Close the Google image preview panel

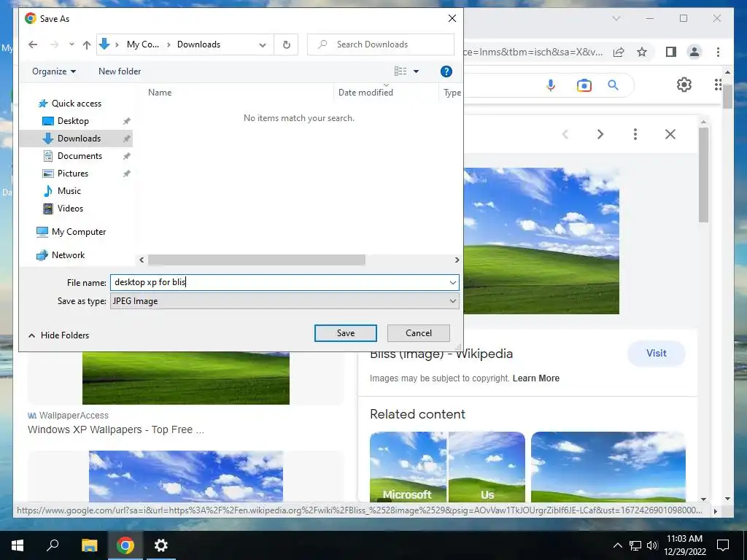pos(670,134)
